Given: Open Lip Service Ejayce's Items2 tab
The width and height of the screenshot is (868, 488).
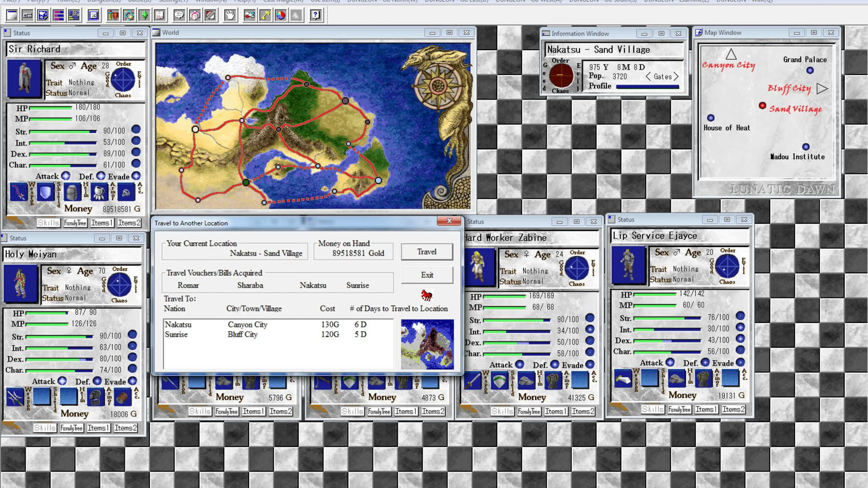Looking at the screenshot, I should (733, 409).
